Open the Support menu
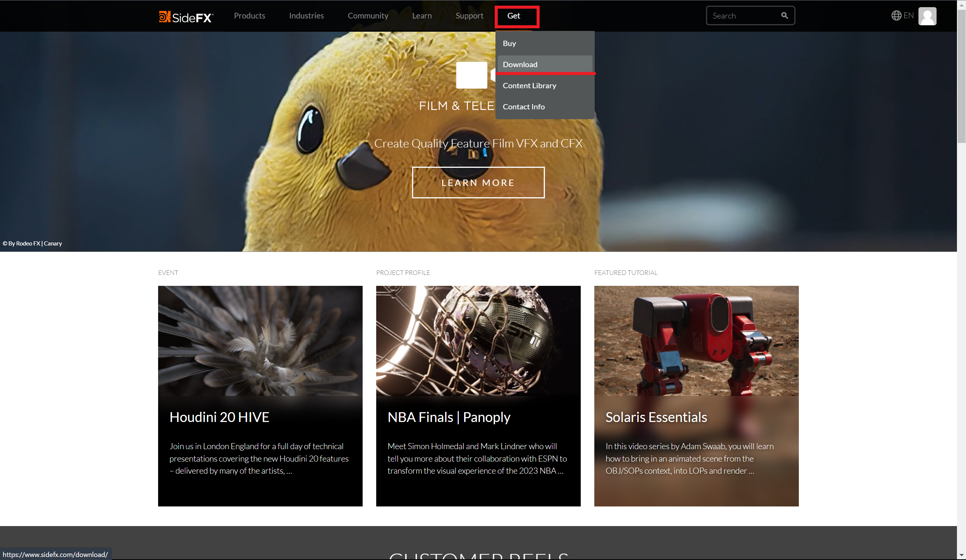 (469, 16)
